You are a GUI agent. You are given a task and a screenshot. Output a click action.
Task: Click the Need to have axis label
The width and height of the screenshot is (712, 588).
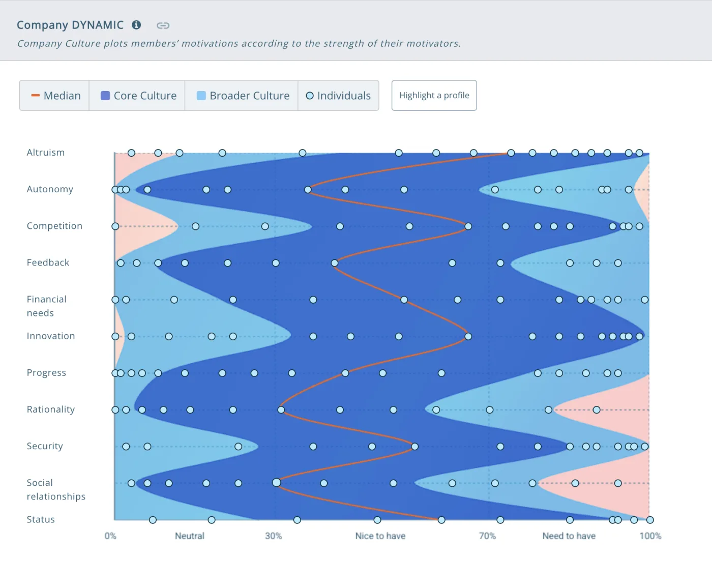pos(569,536)
